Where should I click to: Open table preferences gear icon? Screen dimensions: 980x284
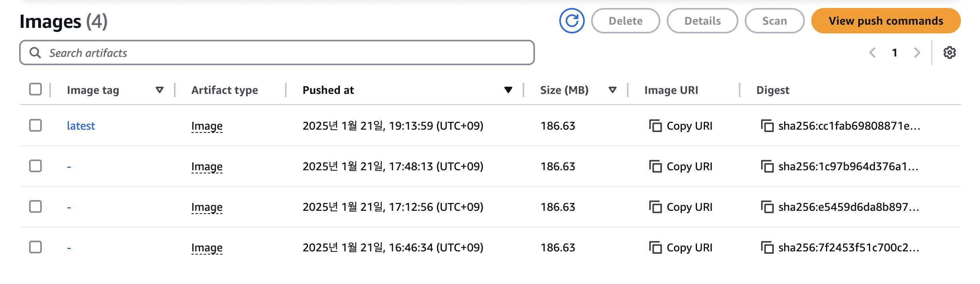click(x=949, y=53)
